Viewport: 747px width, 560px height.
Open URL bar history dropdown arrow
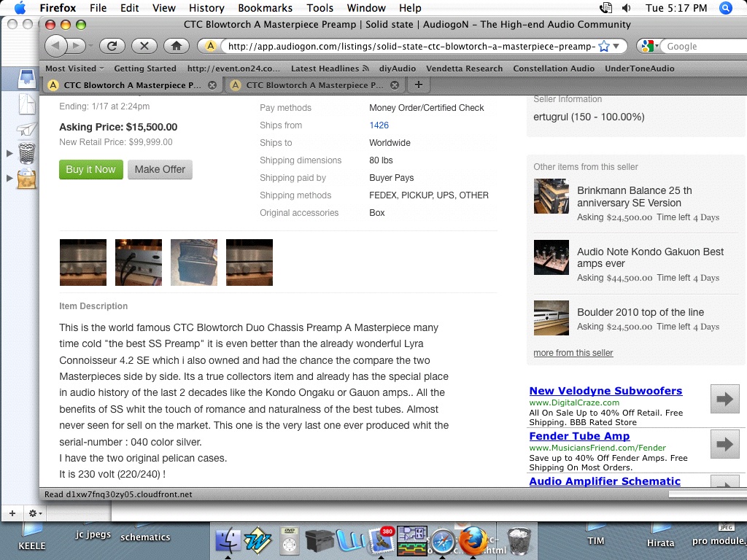(x=616, y=46)
